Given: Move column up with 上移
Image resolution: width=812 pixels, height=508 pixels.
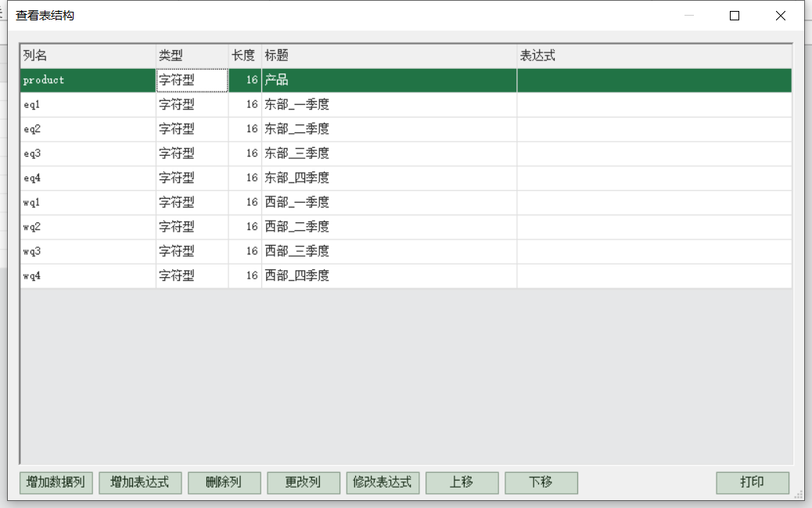Looking at the screenshot, I should (x=462, y=483).
